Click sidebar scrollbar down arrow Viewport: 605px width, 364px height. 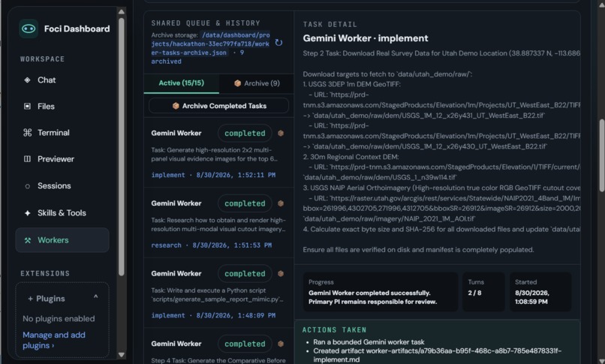(122, 355)
